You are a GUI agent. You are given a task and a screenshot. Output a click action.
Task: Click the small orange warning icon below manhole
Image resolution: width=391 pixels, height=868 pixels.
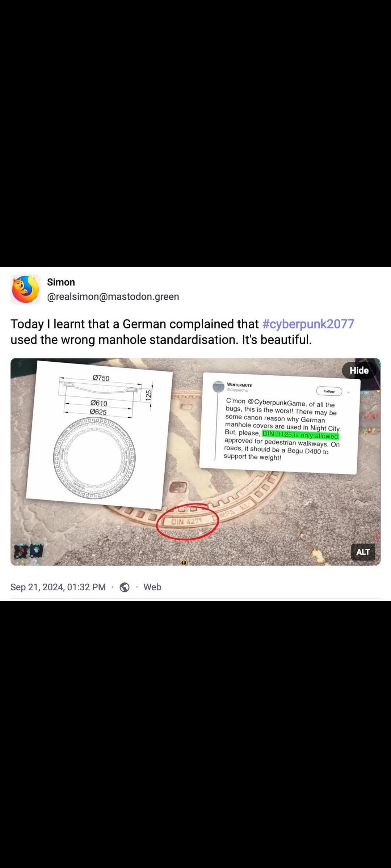[184, 563]
